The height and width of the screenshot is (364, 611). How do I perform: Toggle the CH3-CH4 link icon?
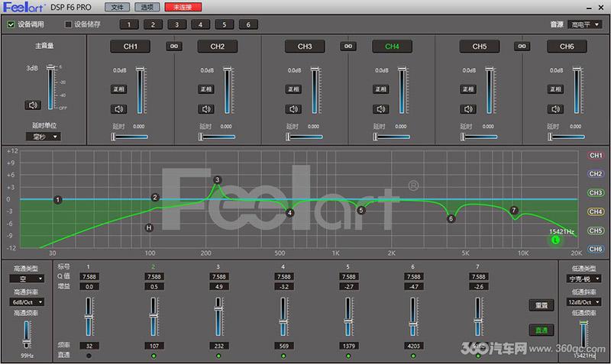click(x=348, y=47)
